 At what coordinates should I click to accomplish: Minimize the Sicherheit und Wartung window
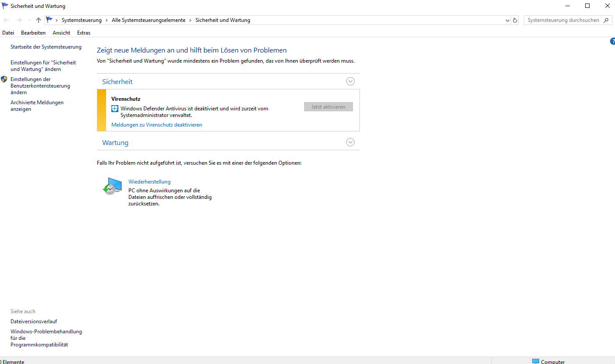[x=568, y=6]
